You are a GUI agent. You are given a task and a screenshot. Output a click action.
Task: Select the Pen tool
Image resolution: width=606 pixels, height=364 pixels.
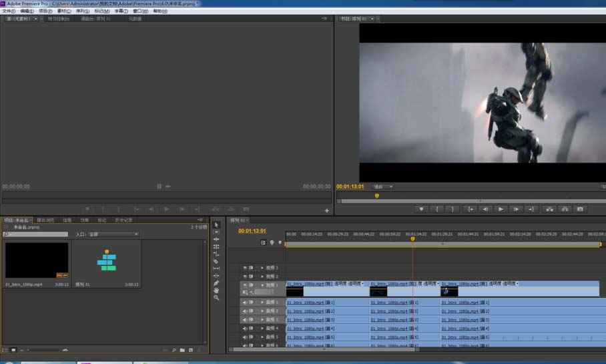click(216, 283)
